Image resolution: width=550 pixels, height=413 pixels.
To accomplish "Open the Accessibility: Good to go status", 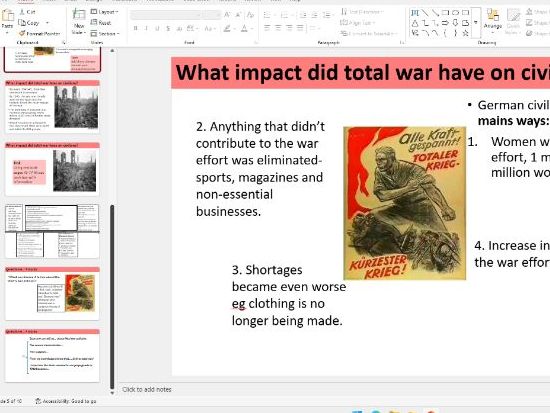I will point(66,401).
